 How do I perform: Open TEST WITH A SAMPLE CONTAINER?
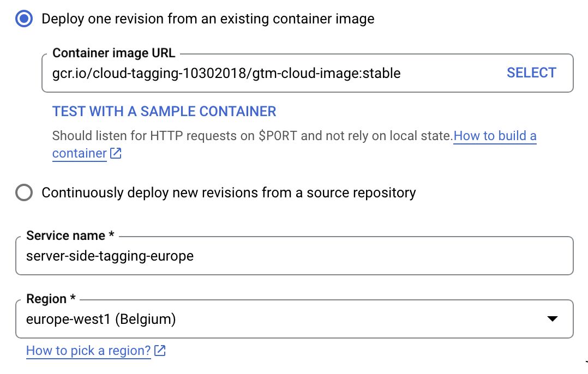point(164,111)
